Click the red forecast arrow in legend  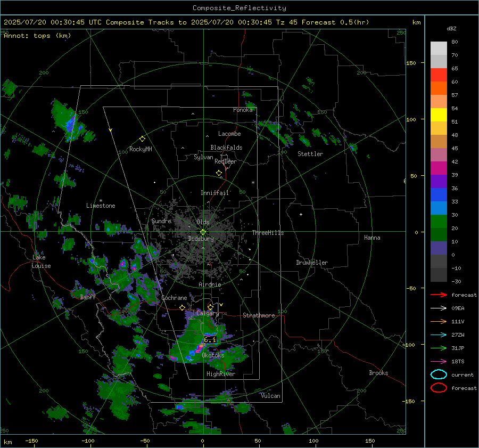[x=439, y=295]
